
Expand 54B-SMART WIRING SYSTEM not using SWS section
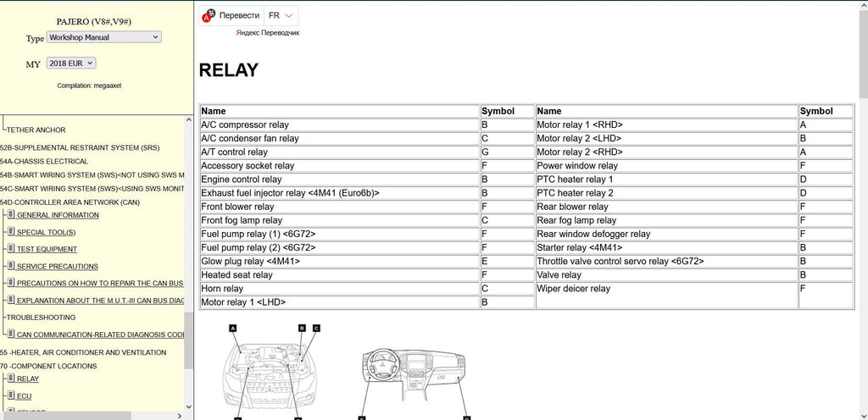coord(92,175)
